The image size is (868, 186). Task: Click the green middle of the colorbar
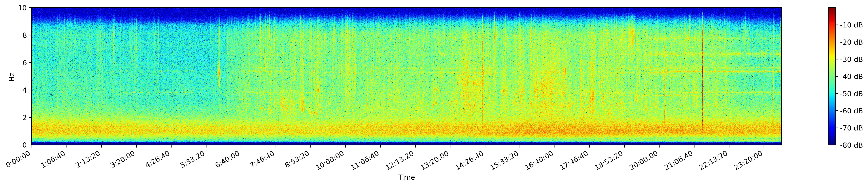832,77
